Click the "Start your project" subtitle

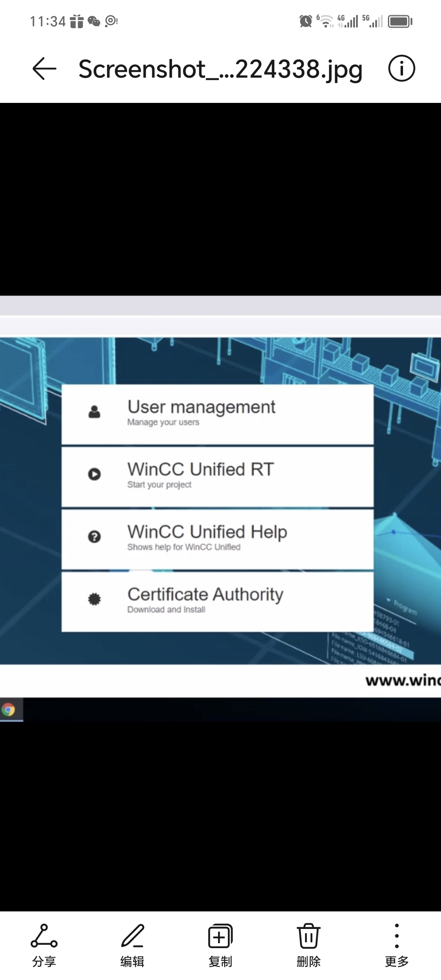tap(159, 485)
